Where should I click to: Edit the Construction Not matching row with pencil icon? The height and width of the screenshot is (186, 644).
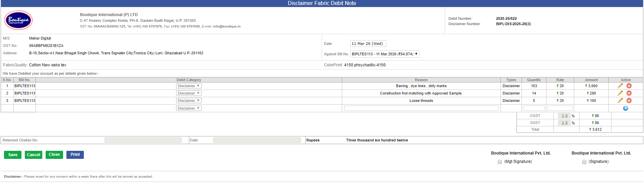click(x=620, y=93)
